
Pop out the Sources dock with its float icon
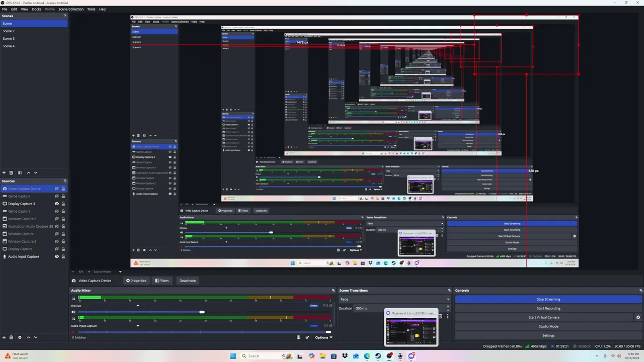[x=65, y=181]
